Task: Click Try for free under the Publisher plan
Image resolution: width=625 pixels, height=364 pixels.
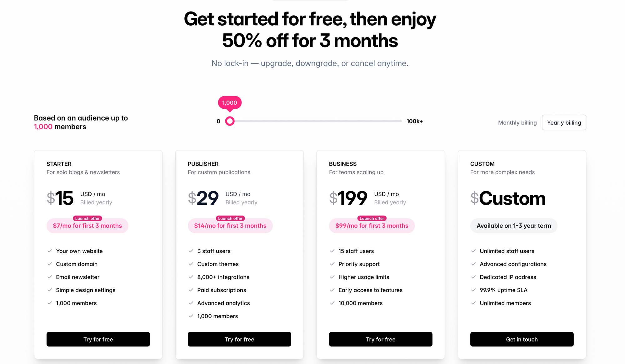Action: pos(239,339)
